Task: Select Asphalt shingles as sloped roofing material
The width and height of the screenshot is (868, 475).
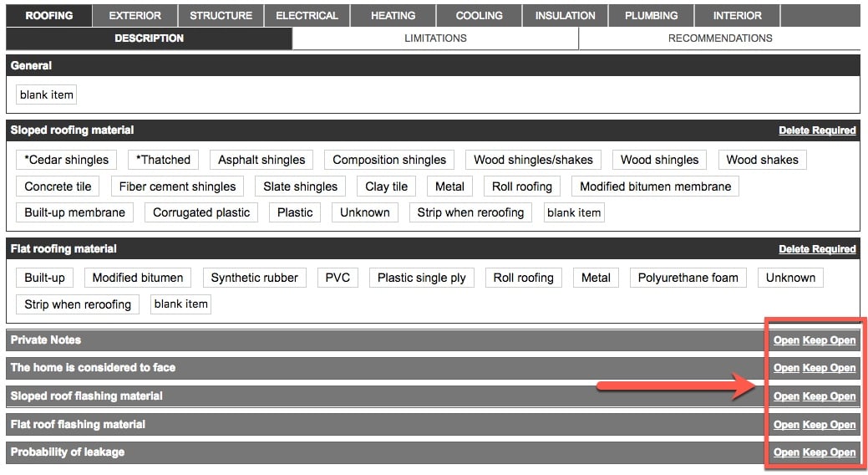Action: [261, 160]
